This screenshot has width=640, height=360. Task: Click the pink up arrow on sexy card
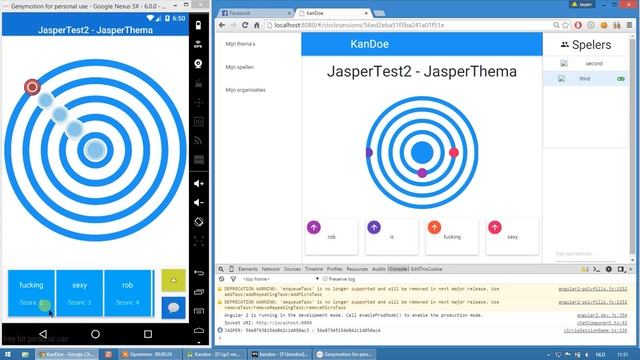tap(495, 227)
